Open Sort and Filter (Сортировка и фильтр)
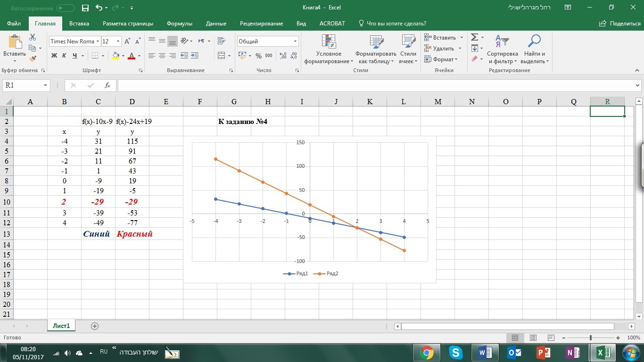Screen dimensions: 644x362 (x=502, y=49)
